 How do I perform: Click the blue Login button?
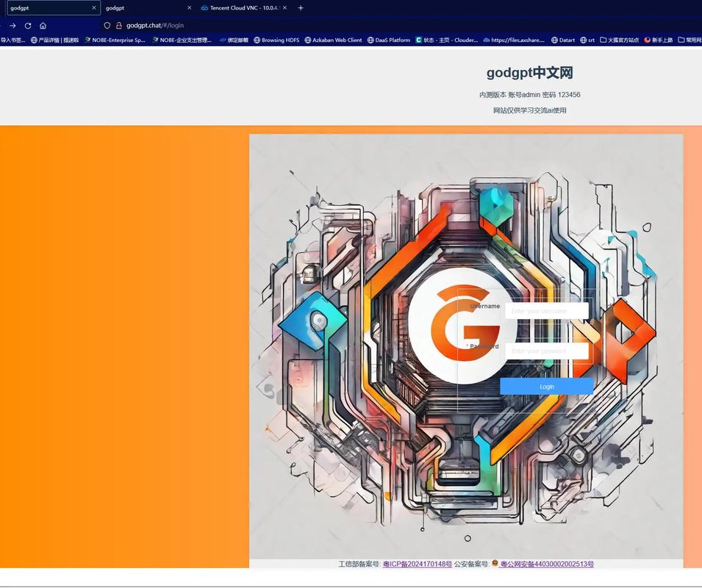point(547,386)
